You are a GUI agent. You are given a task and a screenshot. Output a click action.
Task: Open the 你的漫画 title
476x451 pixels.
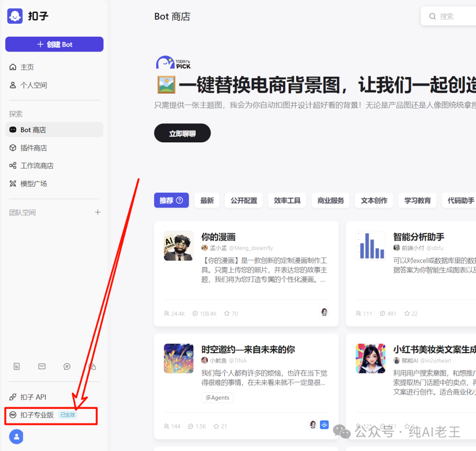tap(218, 237)
